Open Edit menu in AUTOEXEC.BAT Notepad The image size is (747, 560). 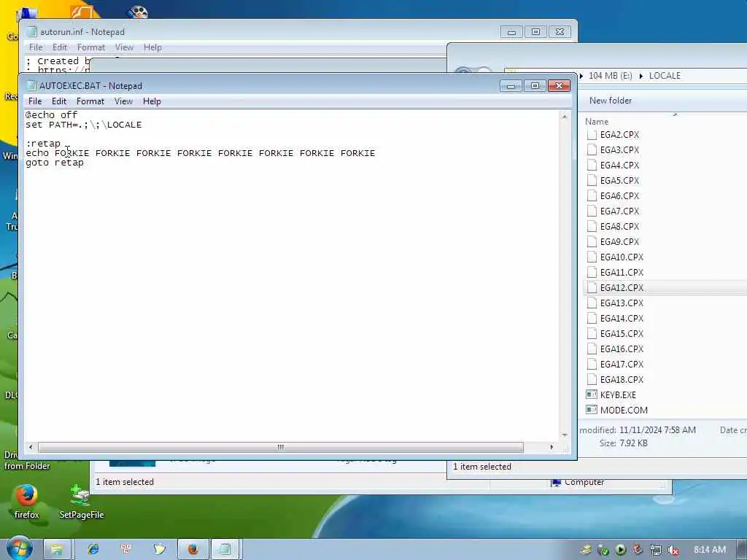(x=59, y=101)
